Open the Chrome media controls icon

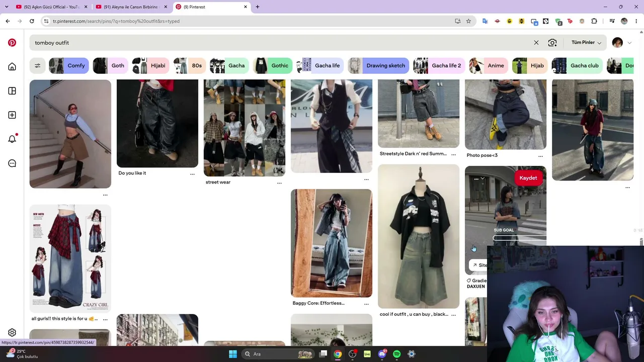[612, 21]
